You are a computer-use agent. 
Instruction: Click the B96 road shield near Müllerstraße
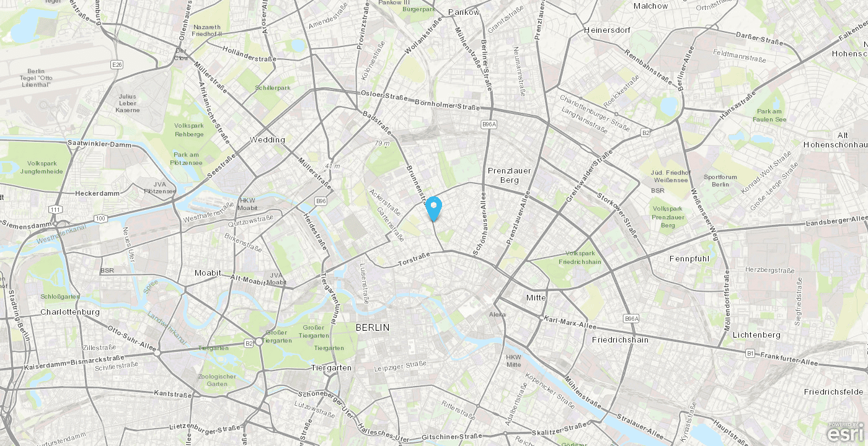tap(321, 201)
